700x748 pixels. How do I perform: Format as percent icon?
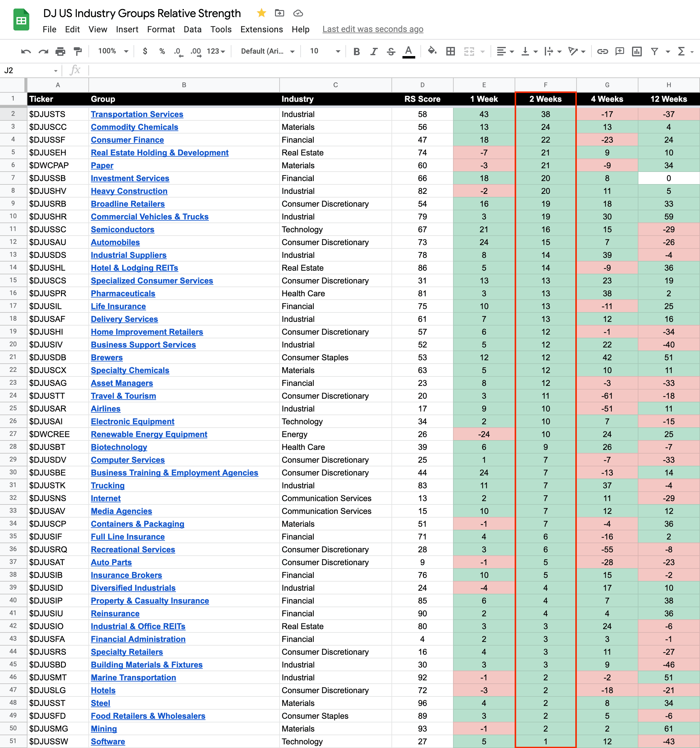click(x=162, y=51)
